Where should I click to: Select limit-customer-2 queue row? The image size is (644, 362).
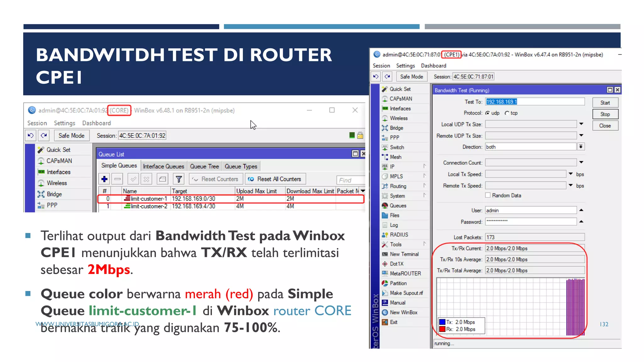tap(231, 206)
